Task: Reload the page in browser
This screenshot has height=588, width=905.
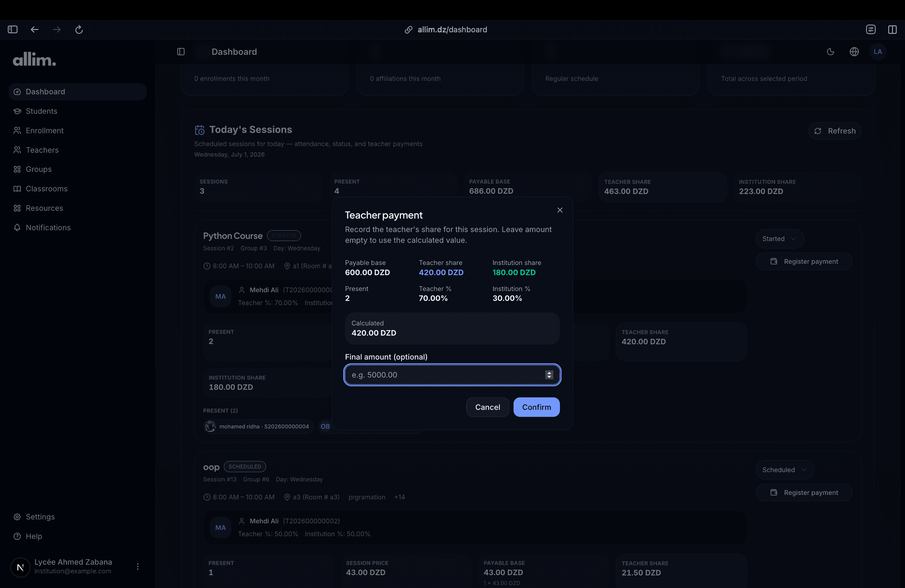Action: coord(79,30)
